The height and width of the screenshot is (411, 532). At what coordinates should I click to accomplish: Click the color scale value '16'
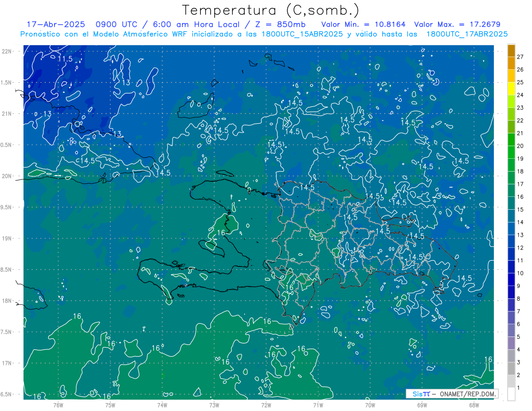pyautogui.click(x=521, y=197)
